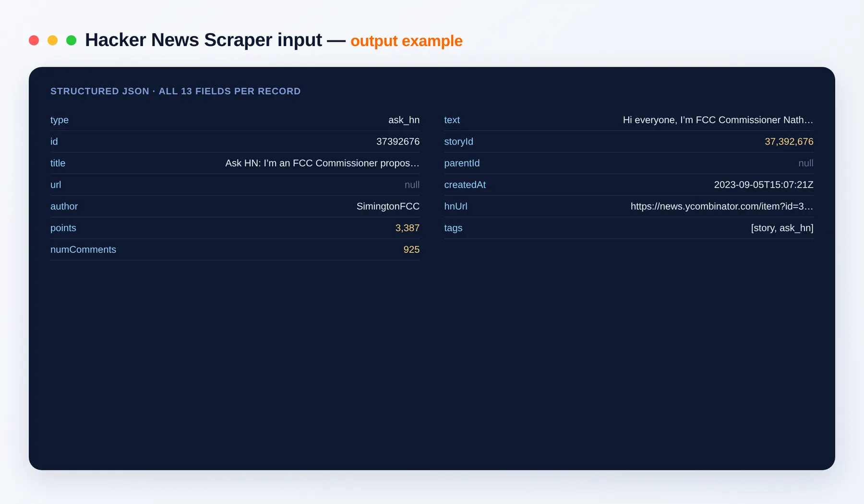Click the 'STRUCTURED JSON · ALL 13 FIELDS PER RECORD' header
Screen dimensions: 864x504
click(176, 91)
